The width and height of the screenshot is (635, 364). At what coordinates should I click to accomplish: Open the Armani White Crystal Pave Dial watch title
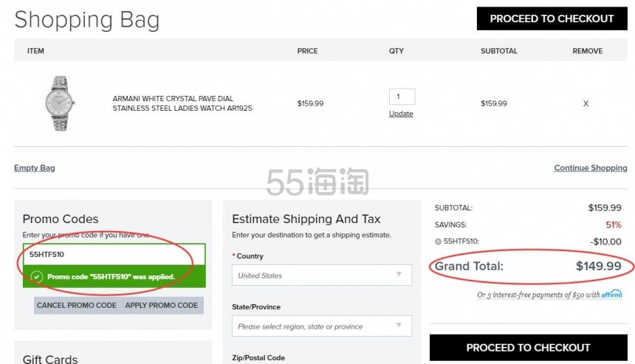(x=182, y=103)
